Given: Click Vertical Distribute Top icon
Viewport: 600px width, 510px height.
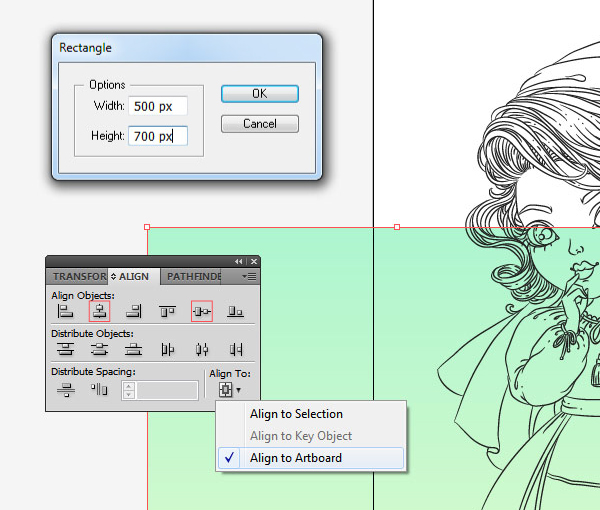Looking at the screenshot, I should 65,349.
